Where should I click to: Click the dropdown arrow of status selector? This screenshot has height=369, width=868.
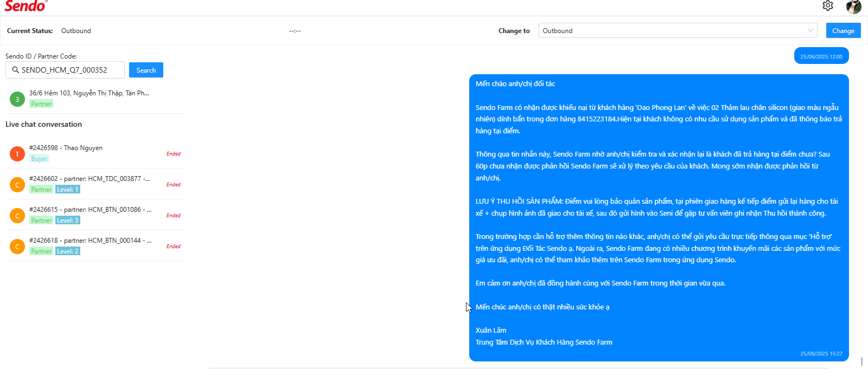click(810, 30)
